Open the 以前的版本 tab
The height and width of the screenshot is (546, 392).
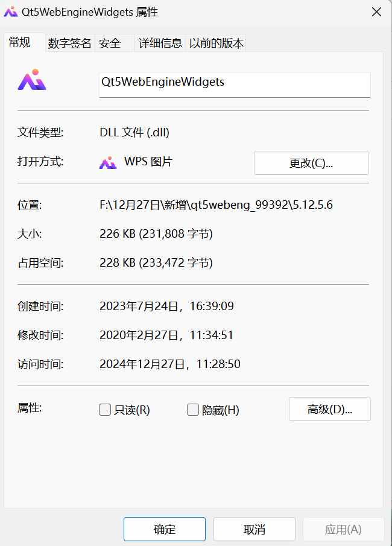tap(216, 43)
